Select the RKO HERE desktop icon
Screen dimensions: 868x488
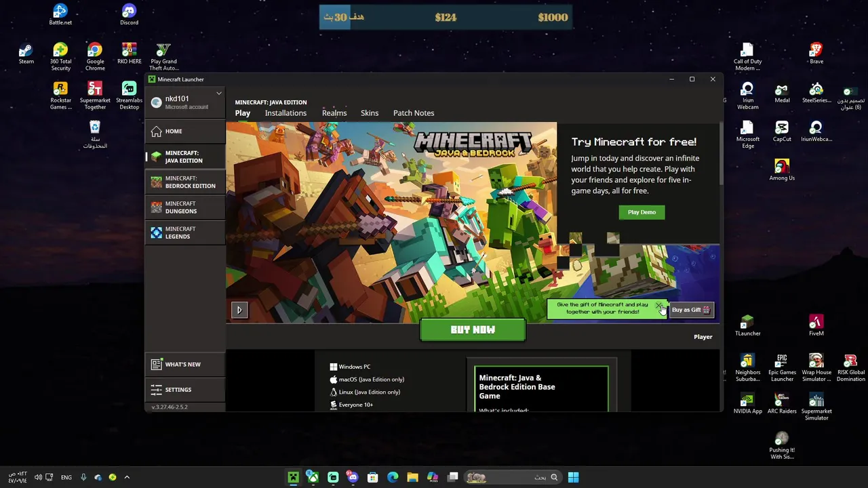click(x=129, y=54)
